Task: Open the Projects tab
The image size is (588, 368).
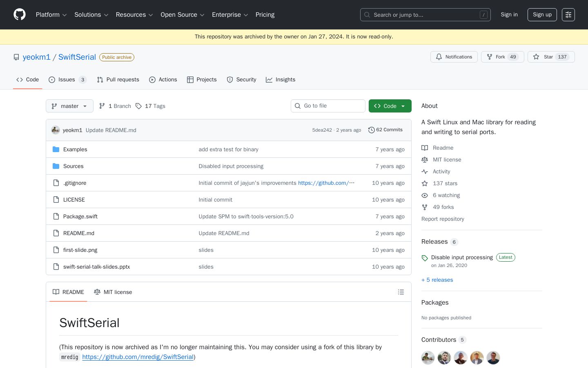Action: (202, 80)
